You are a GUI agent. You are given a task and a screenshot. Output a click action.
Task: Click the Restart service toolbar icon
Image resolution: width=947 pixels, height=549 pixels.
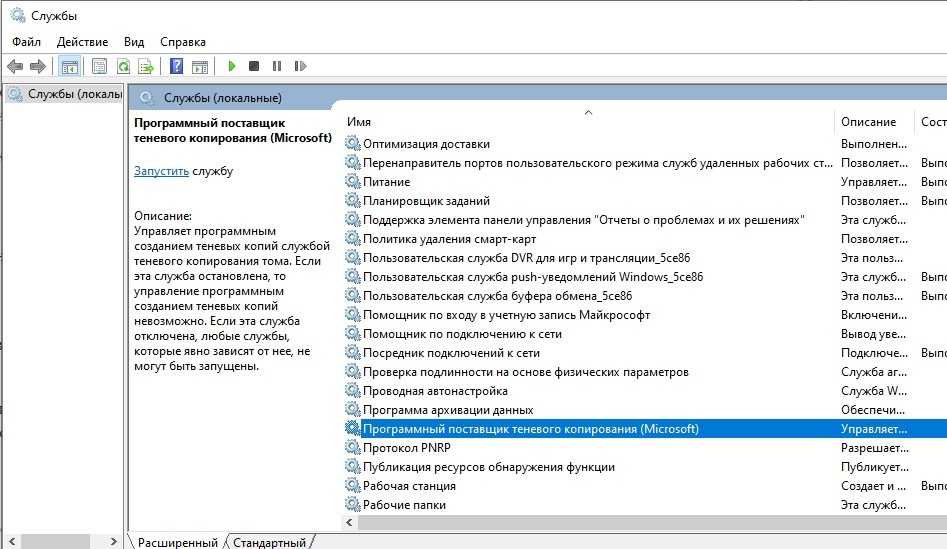[300, 67]
